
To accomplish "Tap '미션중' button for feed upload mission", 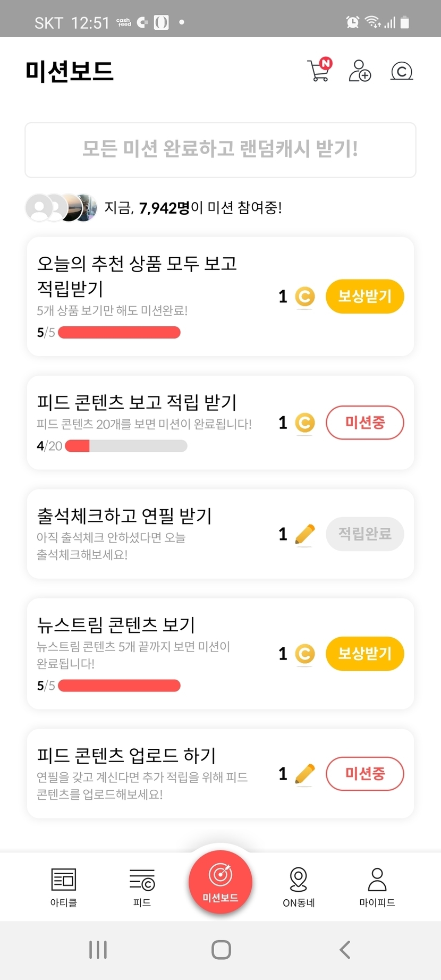I will (364, 773).
